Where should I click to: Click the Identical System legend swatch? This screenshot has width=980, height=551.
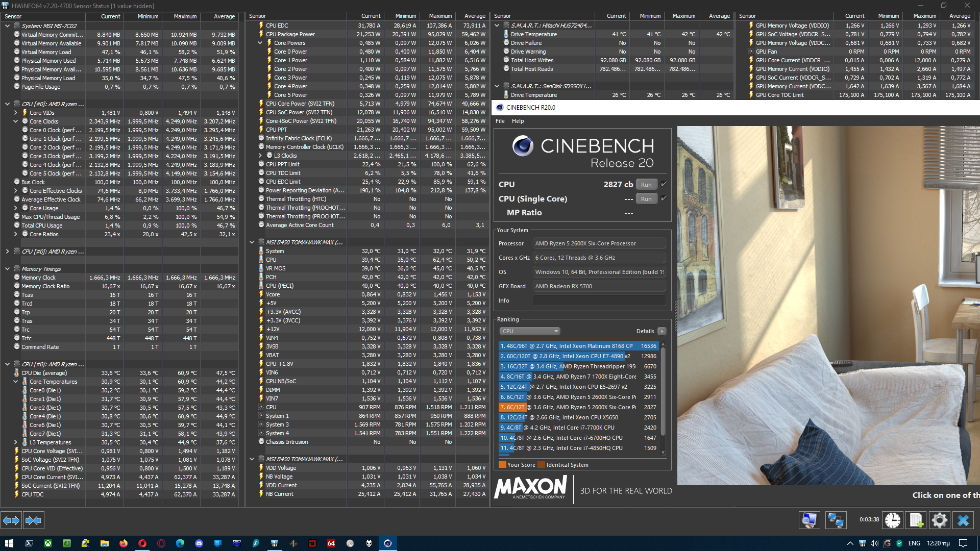click(x=541, y=465)
